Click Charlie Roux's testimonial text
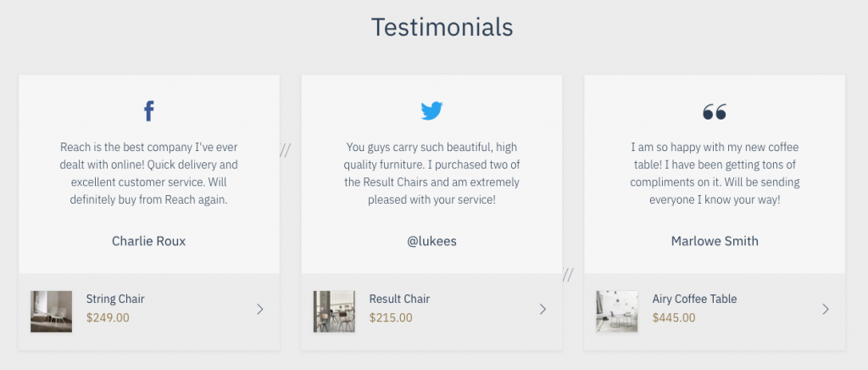 pos(148,173)
